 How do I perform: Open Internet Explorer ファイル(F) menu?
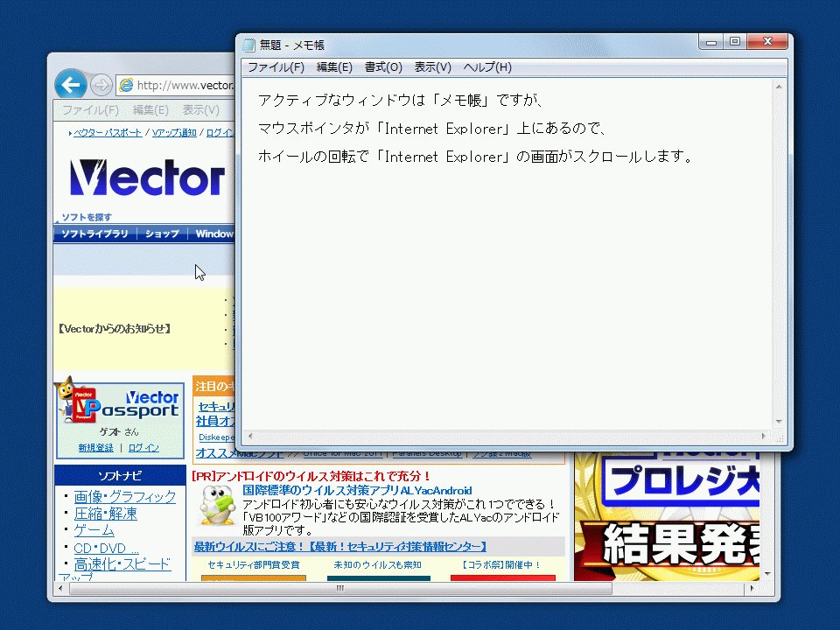point(90,110)
